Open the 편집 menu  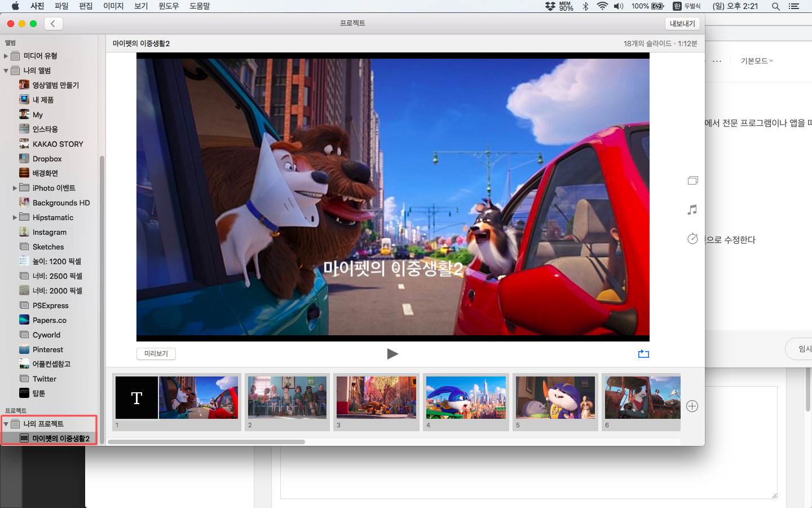86,6
